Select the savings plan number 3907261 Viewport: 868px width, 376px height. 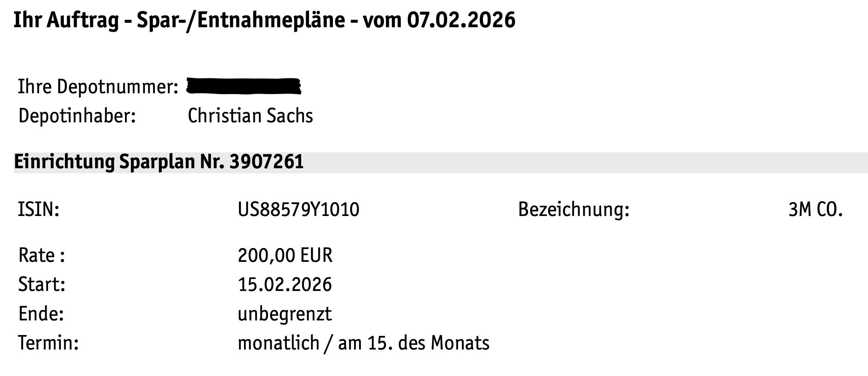pos(266,162)
